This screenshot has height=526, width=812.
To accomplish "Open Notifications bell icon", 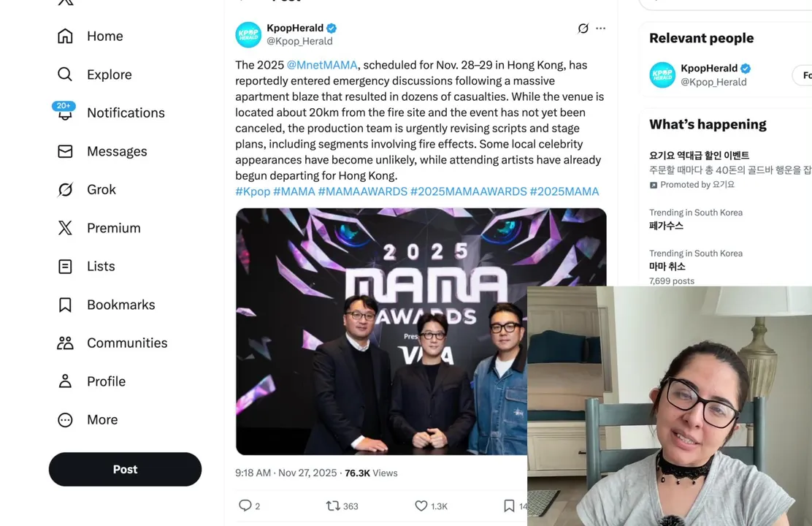I will click(x=65, y=113).
